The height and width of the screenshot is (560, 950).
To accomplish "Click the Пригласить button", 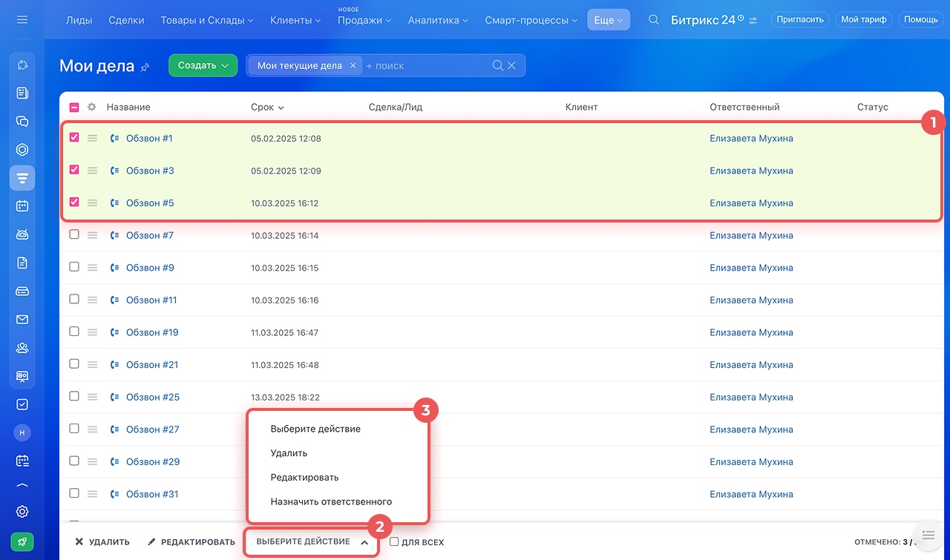I will 799,20.
